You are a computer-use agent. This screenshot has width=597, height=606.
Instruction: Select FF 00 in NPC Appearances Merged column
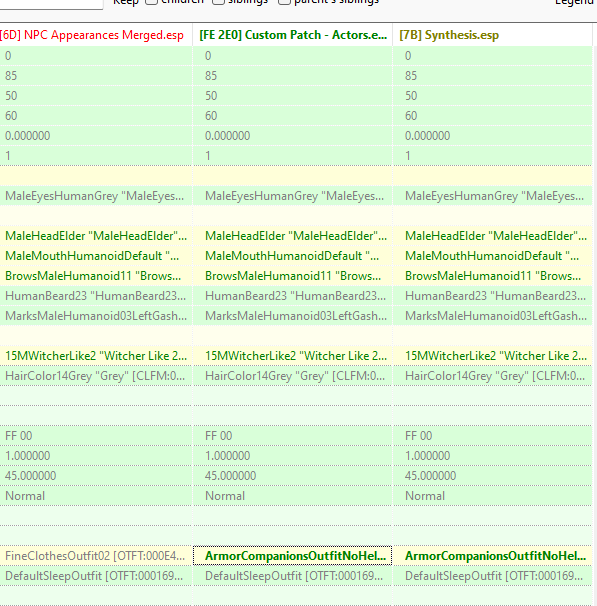coord(96,436)
